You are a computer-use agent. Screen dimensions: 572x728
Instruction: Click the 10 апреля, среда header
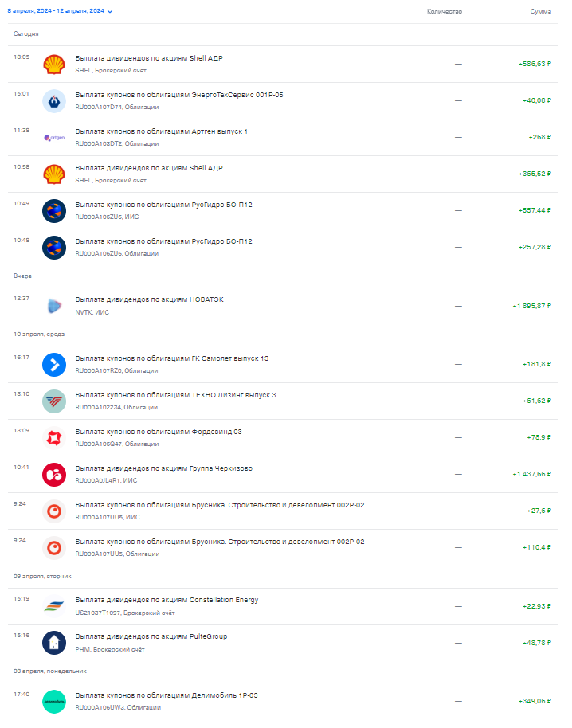pos(39,335)
